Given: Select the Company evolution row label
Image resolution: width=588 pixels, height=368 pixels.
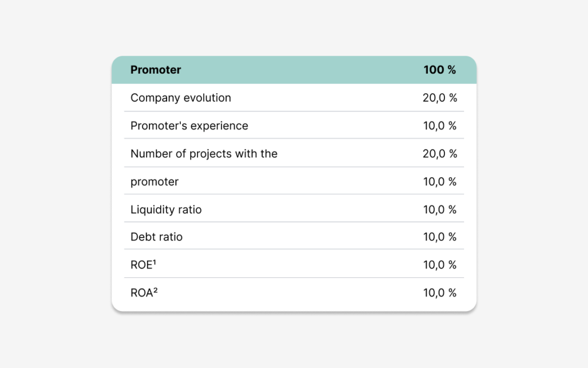Looking at the screenshot, I should coord(181,98).
